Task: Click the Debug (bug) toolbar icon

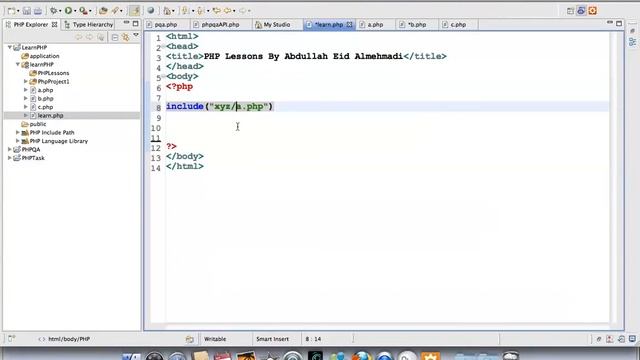Action: pos(53,11)
